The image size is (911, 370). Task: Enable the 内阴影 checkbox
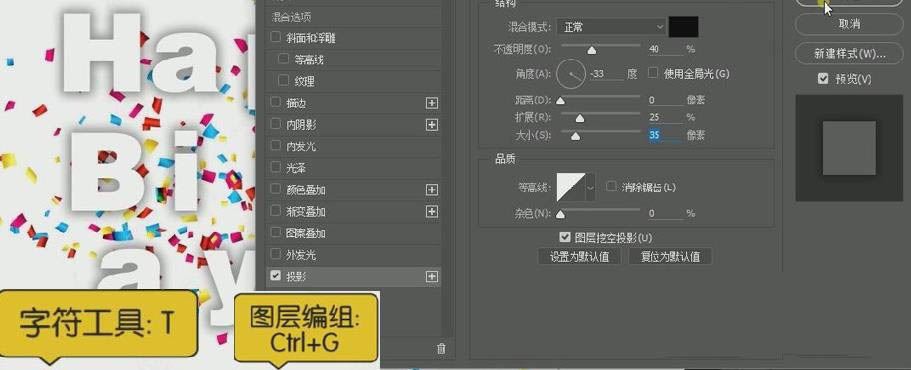[x=275, y=124]
